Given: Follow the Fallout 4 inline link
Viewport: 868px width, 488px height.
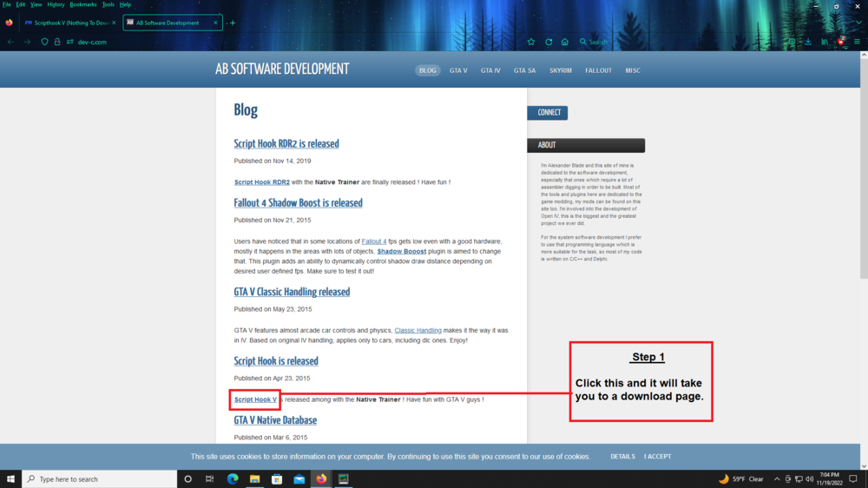Looking at the screenshot, I should tap(373, 241).
